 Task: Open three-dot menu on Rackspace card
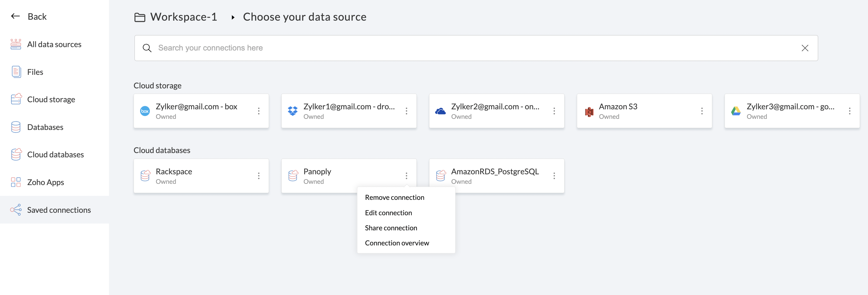click(x=259, y=176)
